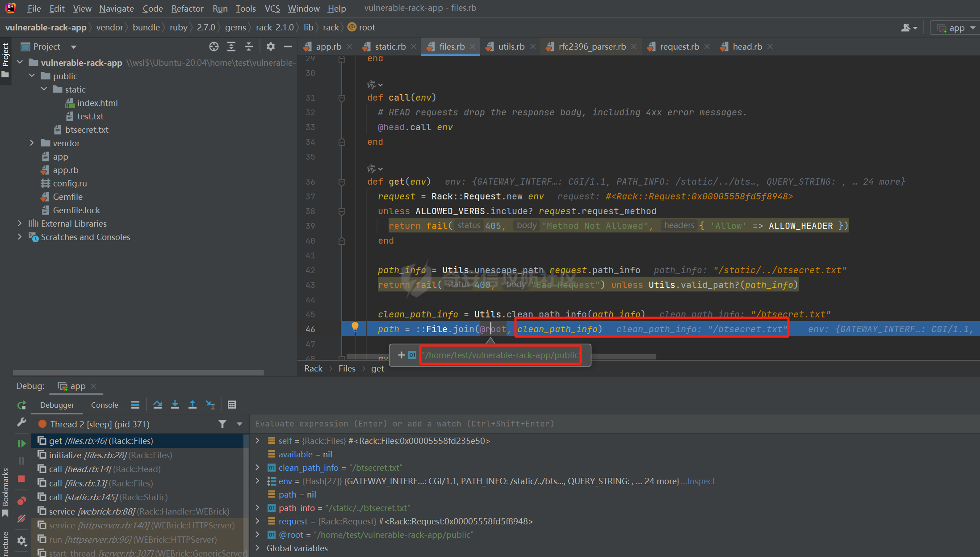Open debugger wrench settings icon

click(x=21, y=422)
